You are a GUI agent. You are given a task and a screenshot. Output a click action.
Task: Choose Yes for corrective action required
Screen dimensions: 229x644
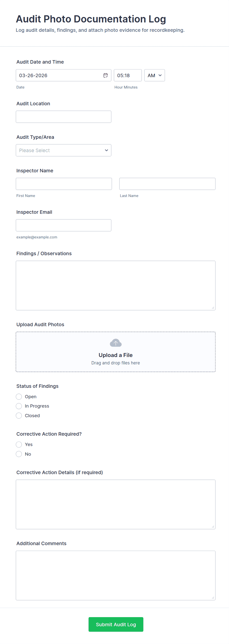(19, 444)
